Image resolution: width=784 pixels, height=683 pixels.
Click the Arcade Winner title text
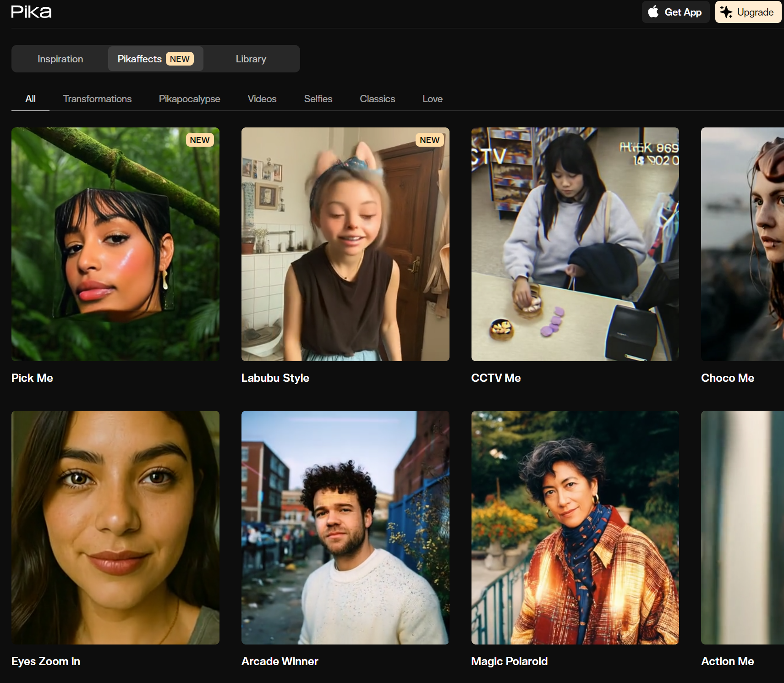(x=280, y=661)
